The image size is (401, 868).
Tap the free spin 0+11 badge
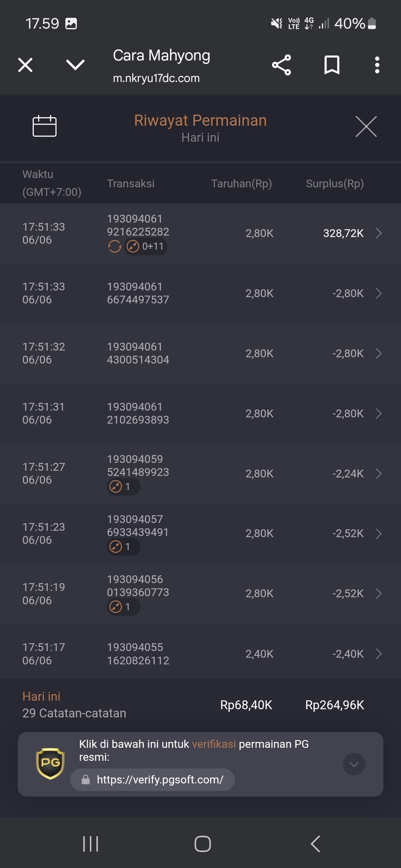point(146,246)
